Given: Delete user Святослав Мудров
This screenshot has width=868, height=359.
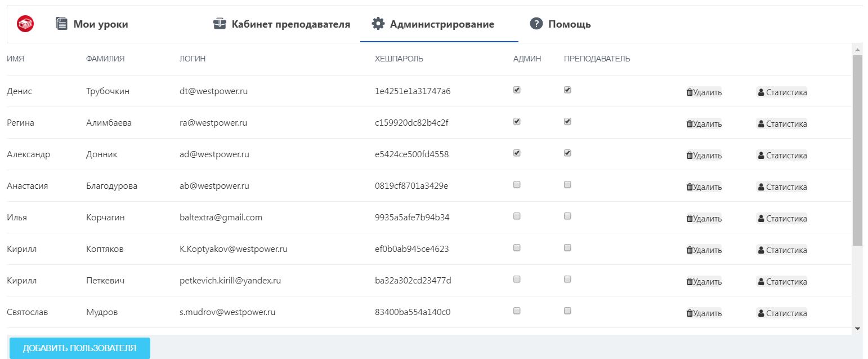Looking at the screenshot, I should (x=704, y=313).
